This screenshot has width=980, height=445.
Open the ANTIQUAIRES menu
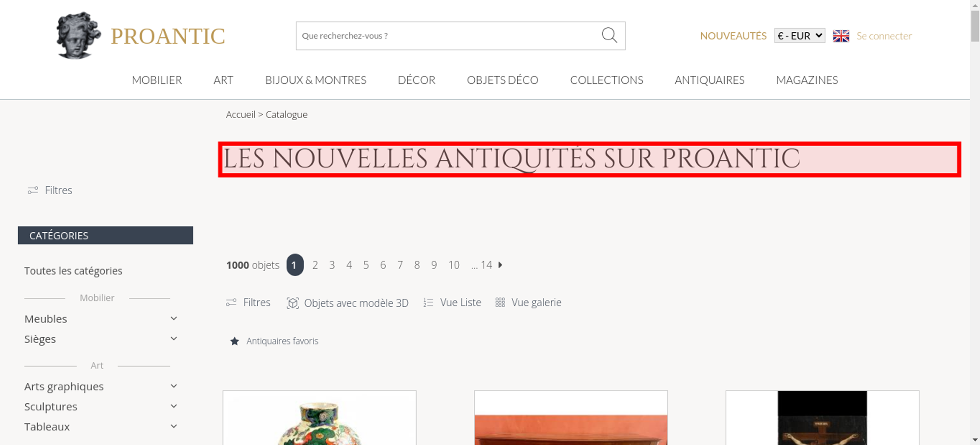tap(710, 80)
